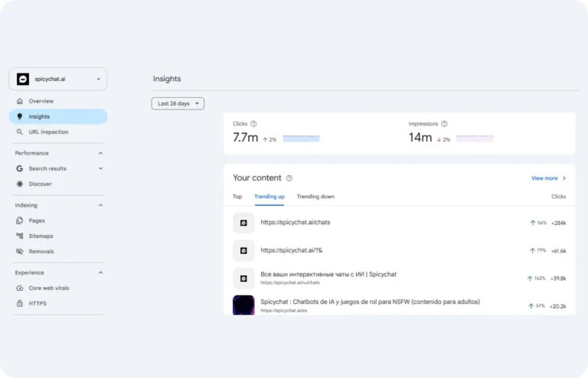Click the Clicks column header

[558, 197]
